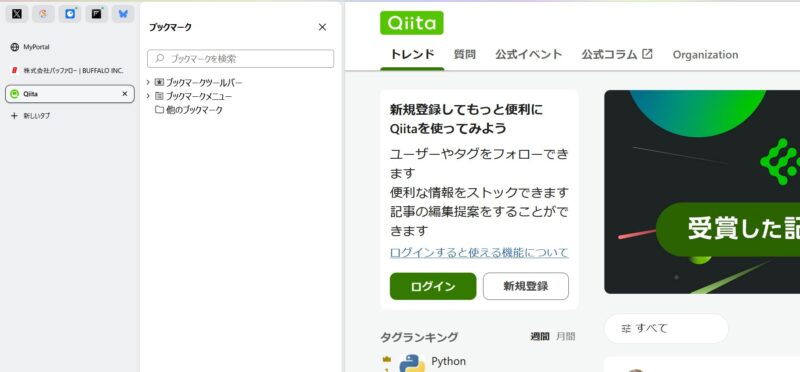
Task: Open the pinned blue square tab
Action: 70,14
